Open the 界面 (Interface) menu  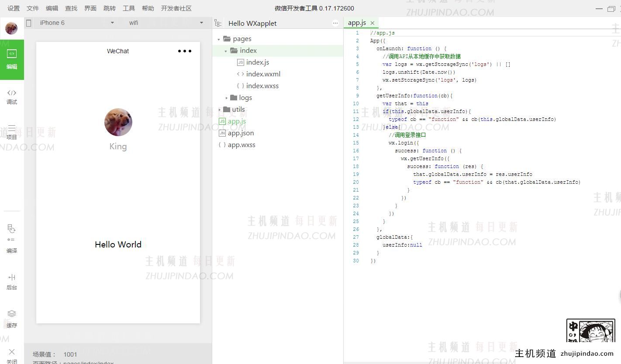tap(90, 8)
